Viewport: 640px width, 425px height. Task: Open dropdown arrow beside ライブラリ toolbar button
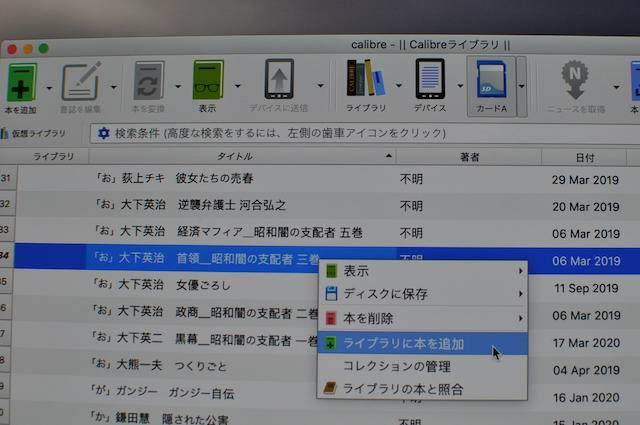click(x=398, y=85)
